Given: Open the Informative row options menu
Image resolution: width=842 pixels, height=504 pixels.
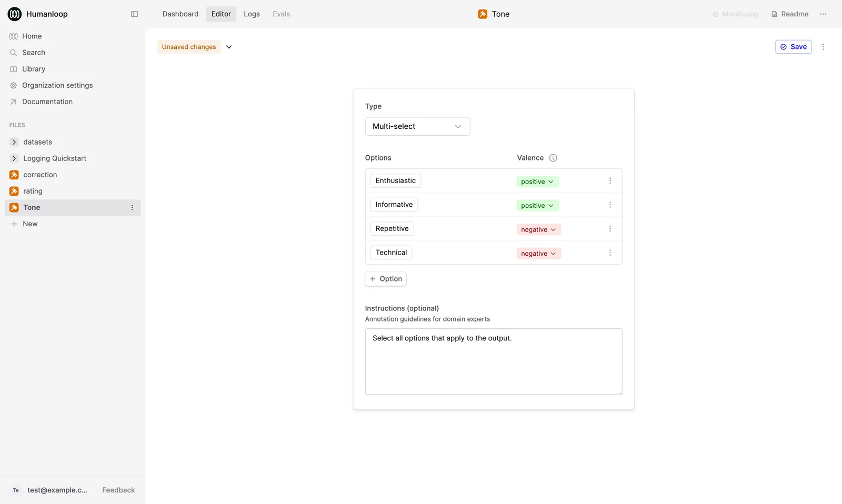Looking at the screenshot, I should pos(610,205).
